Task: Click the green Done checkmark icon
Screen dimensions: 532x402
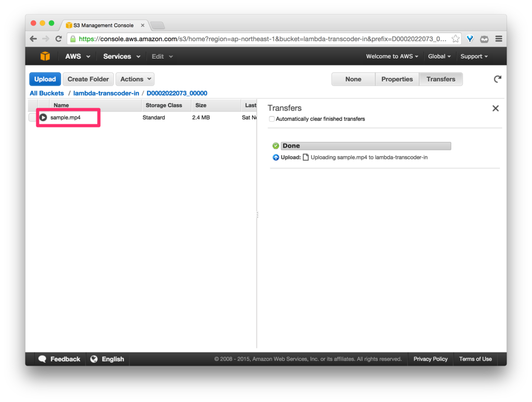Action: point(275,146)
